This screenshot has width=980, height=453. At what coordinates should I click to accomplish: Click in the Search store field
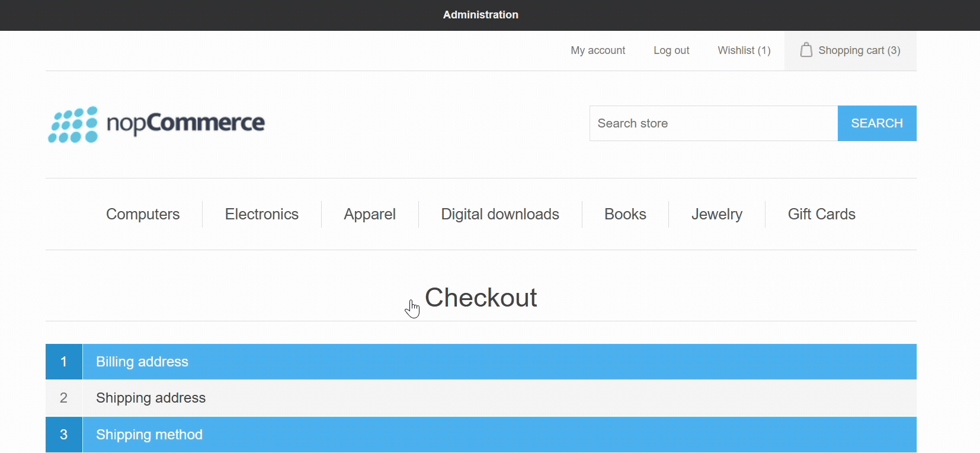tap(713, 123)
